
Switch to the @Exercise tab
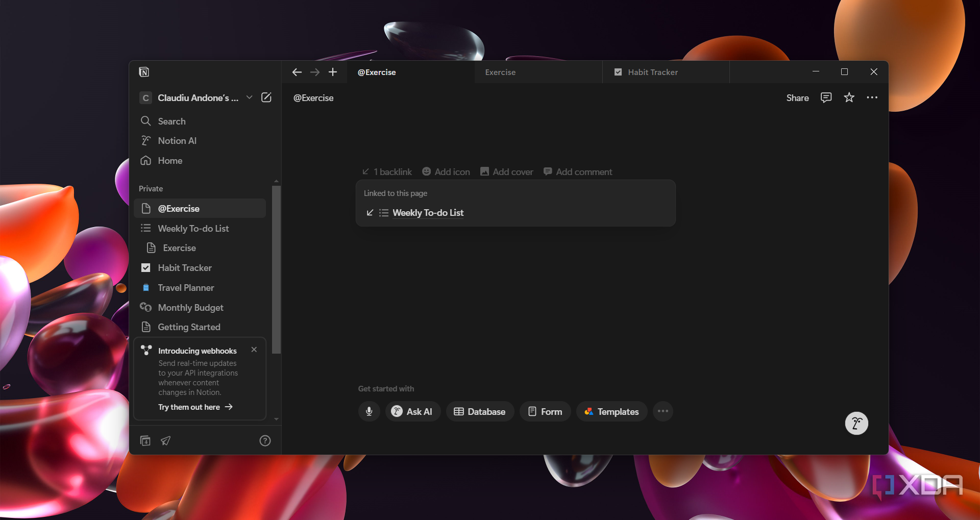point(411,72)
